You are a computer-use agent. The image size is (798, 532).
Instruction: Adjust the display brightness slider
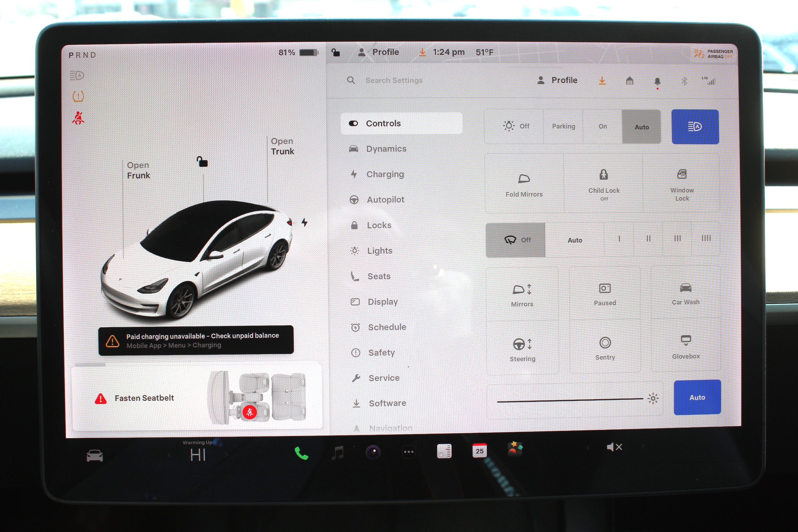pos(570,401)
